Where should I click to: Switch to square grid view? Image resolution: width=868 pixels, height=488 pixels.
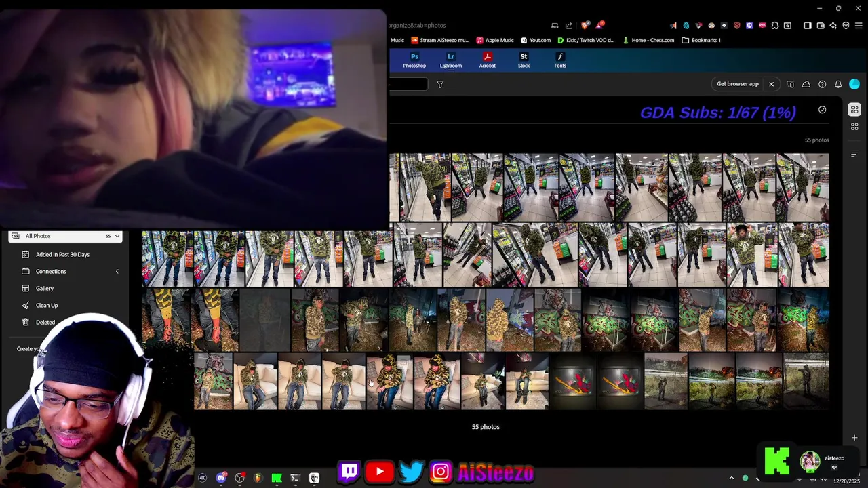tap(854, 127)
